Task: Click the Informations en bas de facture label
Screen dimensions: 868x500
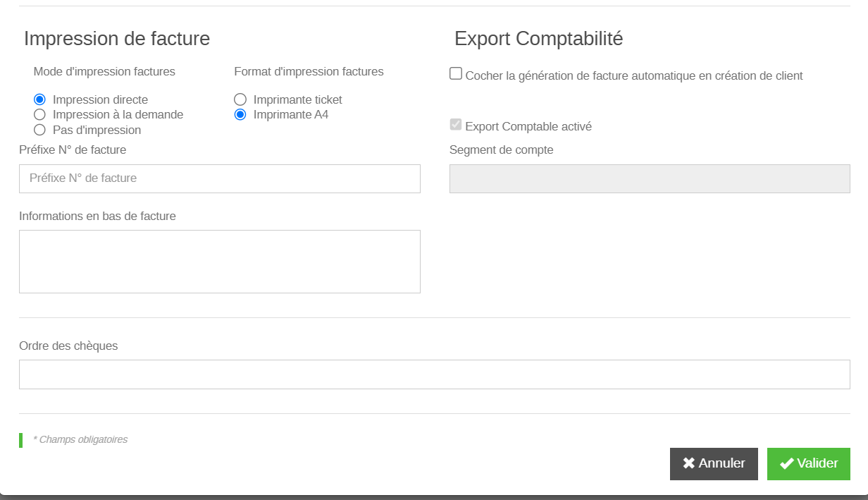Action: (x=97, y=216)
